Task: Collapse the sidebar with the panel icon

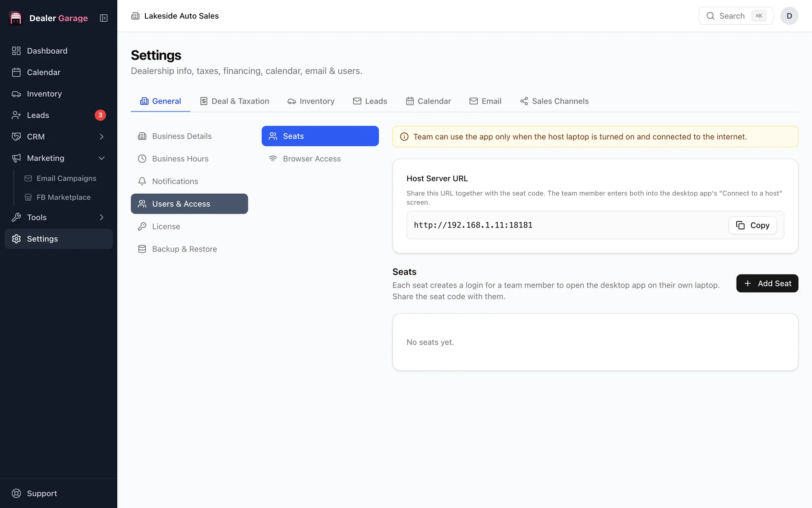Action: [x=104, y=18]
